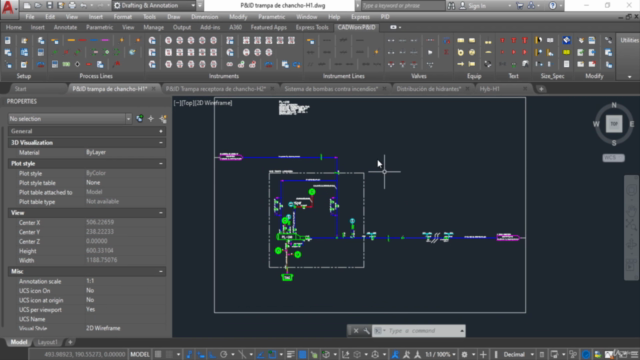The height and width of the screenshot is (360, 640).
Task: Toggle annotation visibility icon in status bar
Action: click(395, 354)
